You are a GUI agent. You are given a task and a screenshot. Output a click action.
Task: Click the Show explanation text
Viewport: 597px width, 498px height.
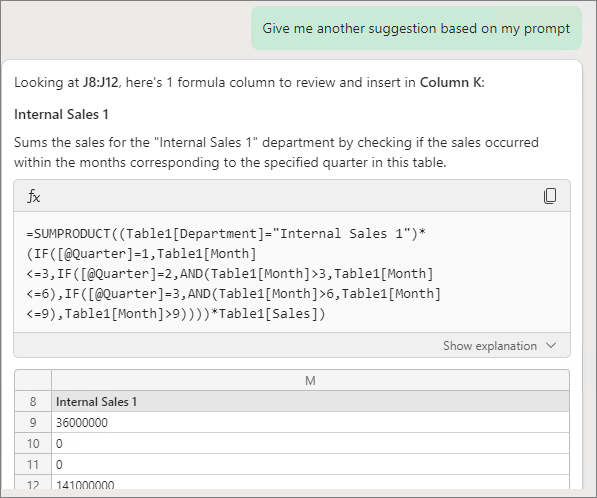click(490, 346)
